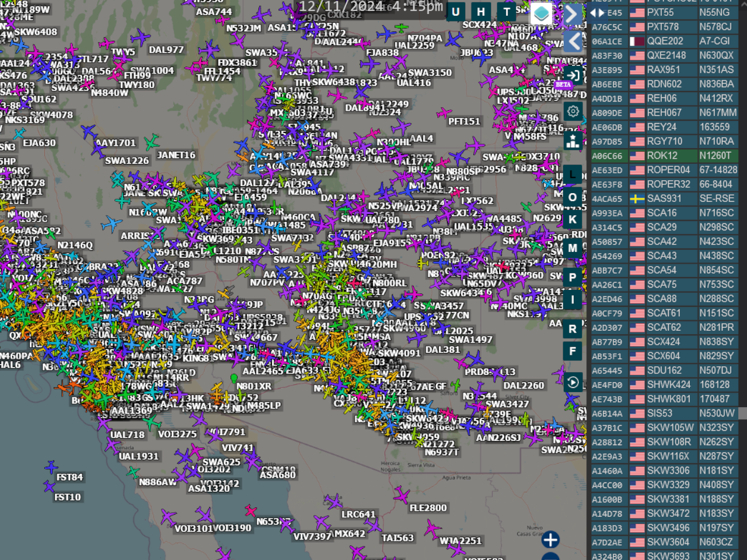The height and width of the screenshot is (560, 747).
Task: Expand sidebar with the right chevron button
Action: 573,15
